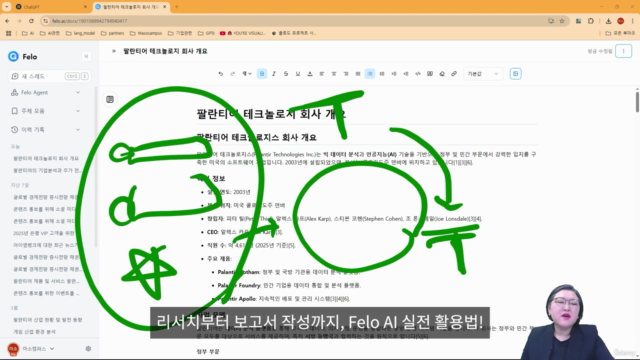Collapse the Felo sidebar
The image size is (640, 360).
pyautogui.click(x=86, y=56)
